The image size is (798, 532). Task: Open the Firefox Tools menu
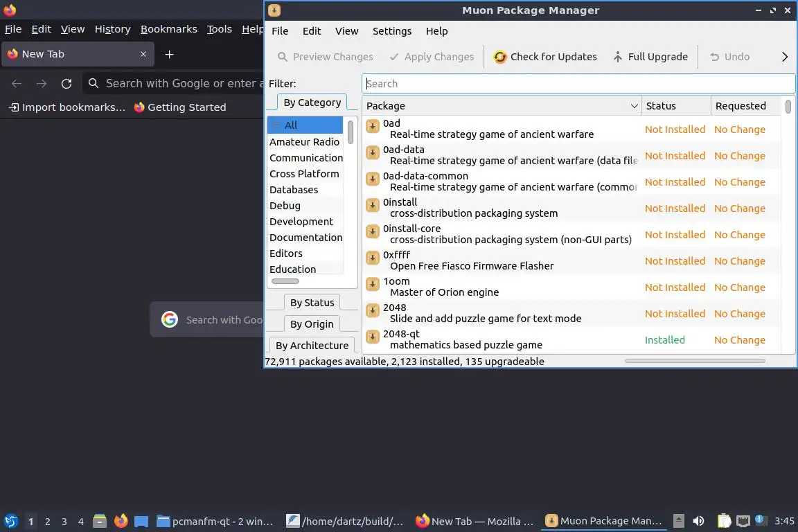[x=220, y=29]
